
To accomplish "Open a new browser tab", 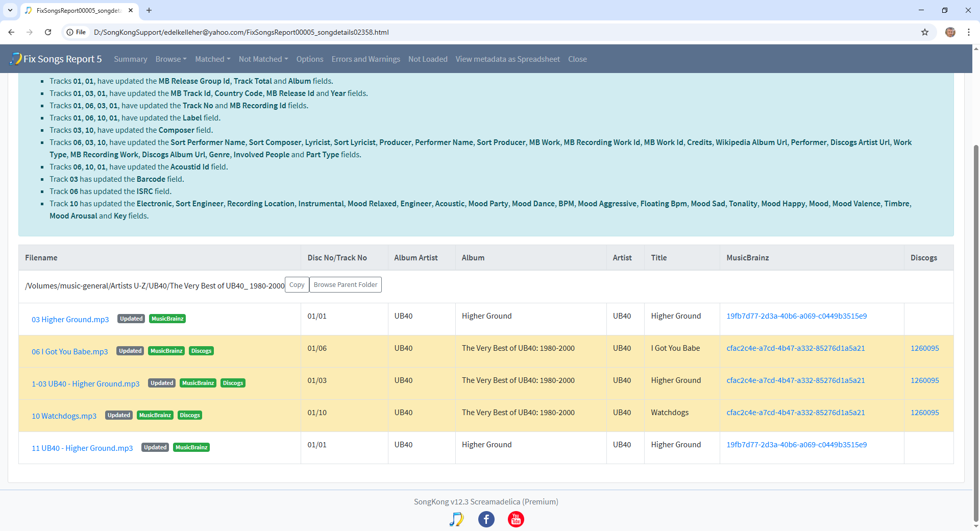I will (x=149, y=10).
